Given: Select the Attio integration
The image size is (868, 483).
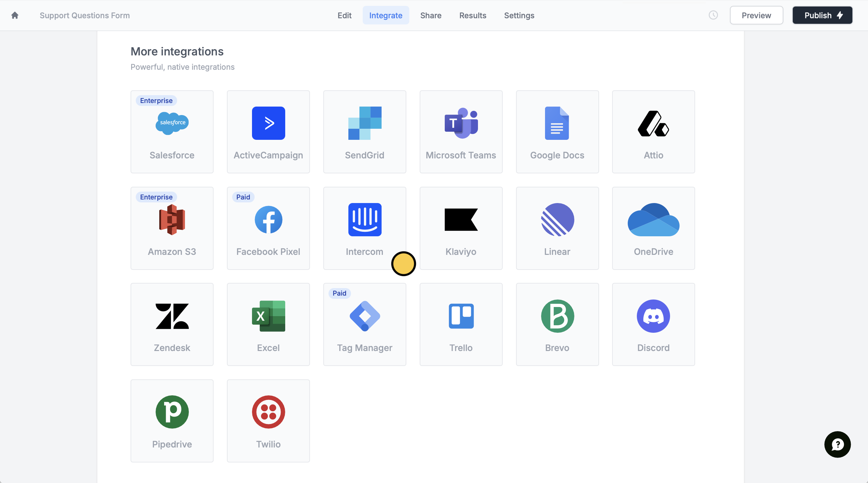Looking at the screenshot, I should click(x=653, y=132).
